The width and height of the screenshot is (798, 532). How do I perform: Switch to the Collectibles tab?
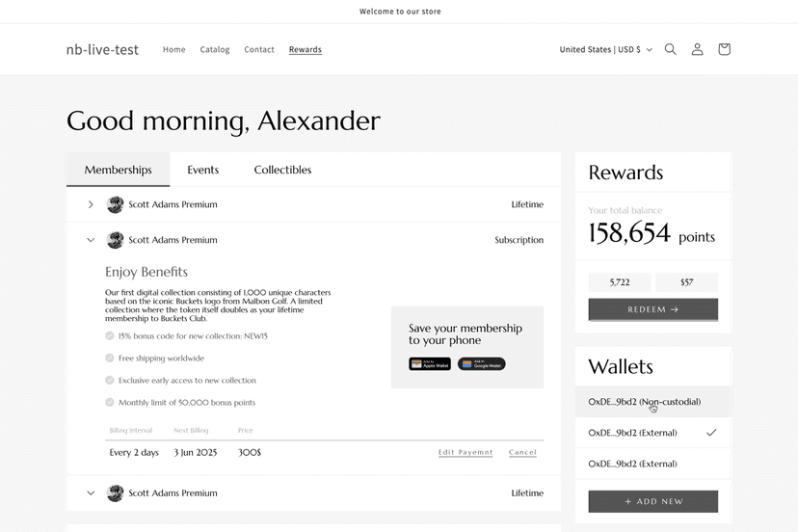282,170
